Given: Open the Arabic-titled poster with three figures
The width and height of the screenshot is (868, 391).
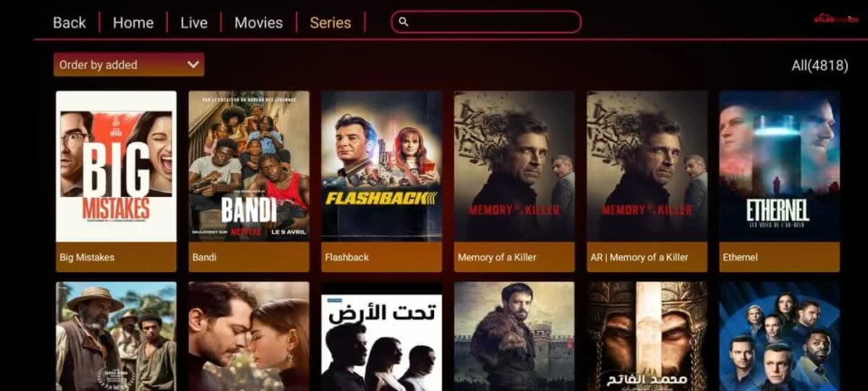Looking at the screenshot, I should 381,337.
